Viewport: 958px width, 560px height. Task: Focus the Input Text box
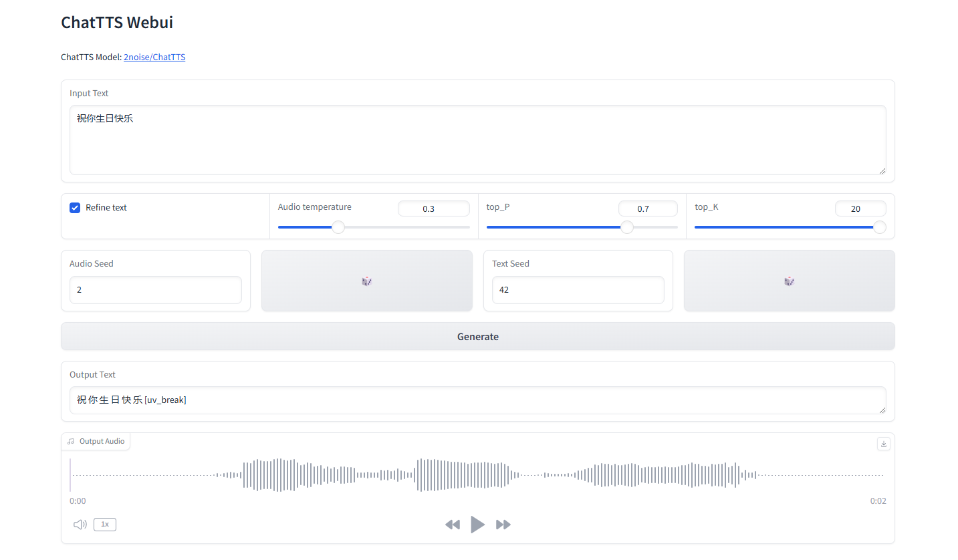coord(477,140)
